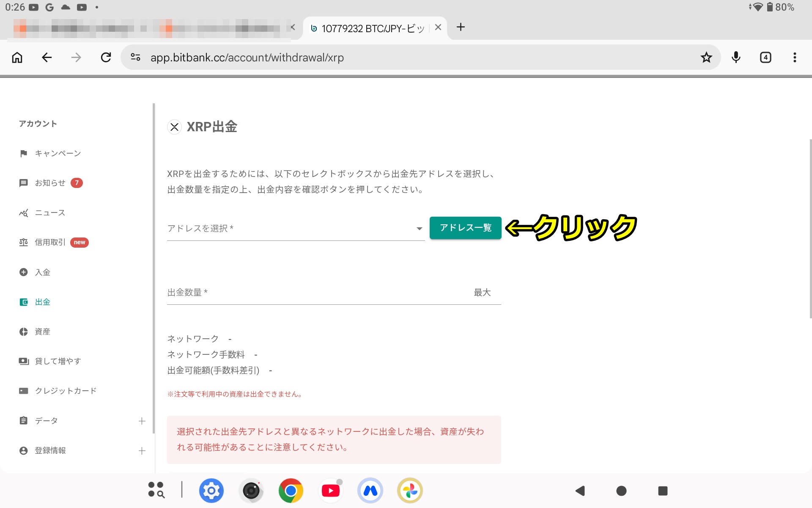Click the 登録情報 person icon

[x=24, y=450]
